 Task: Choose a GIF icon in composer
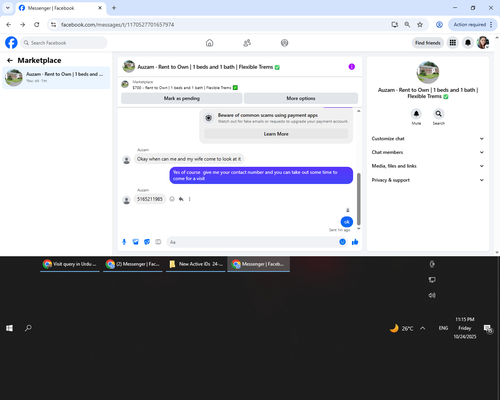[158, 242]
